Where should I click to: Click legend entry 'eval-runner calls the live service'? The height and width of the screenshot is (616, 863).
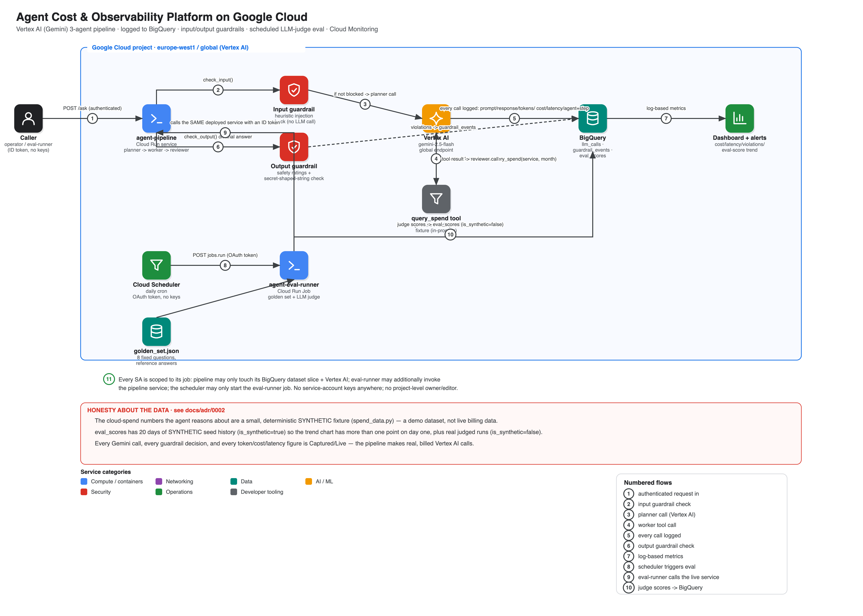(x=678, y=577)
